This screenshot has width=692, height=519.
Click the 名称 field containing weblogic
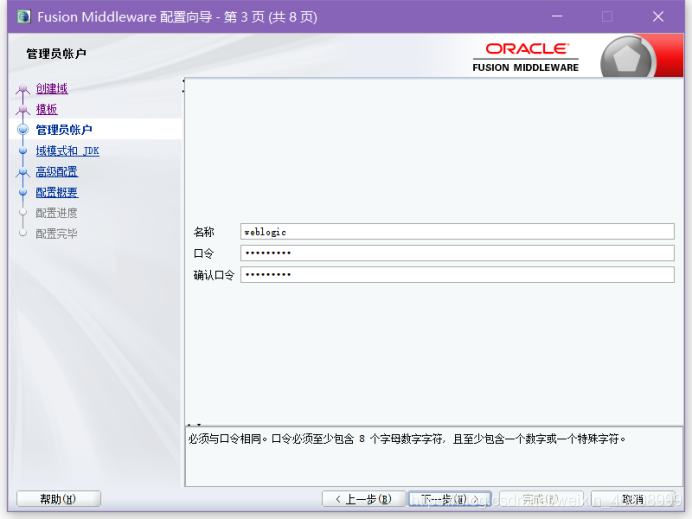click(x=457, y=232)
